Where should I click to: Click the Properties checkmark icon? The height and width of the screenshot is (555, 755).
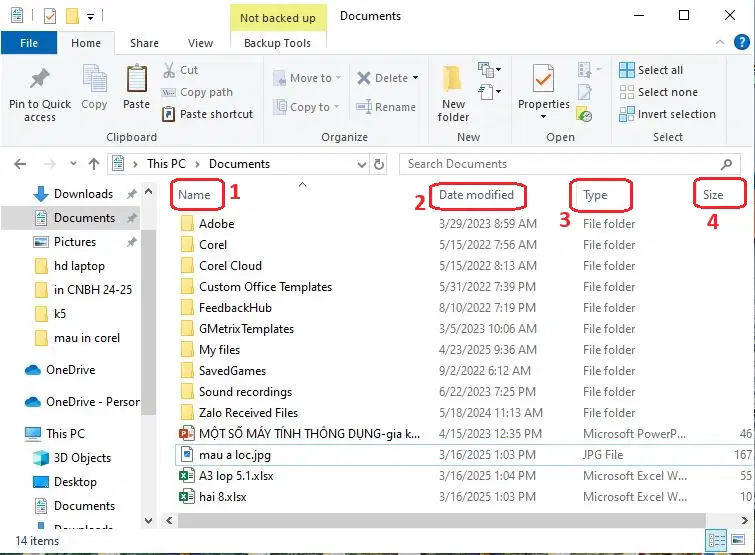tap(543, 78)
